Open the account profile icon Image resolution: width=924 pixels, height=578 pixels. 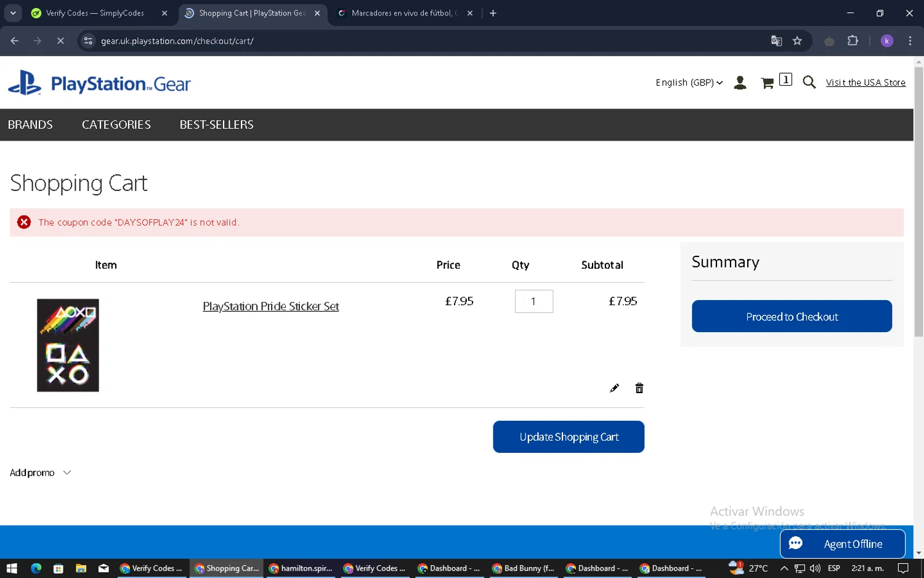pos(740,83)
